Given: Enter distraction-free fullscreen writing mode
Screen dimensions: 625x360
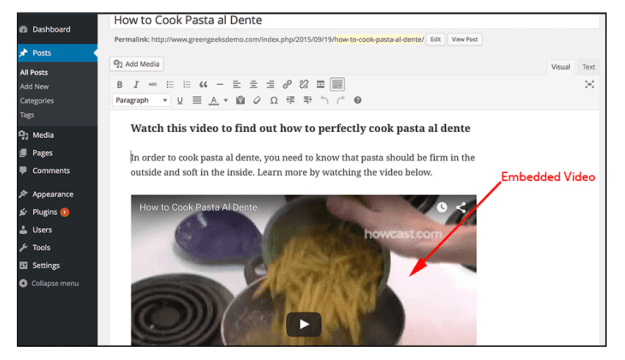Looking at the screenshot, I should (x=589, y=85).
